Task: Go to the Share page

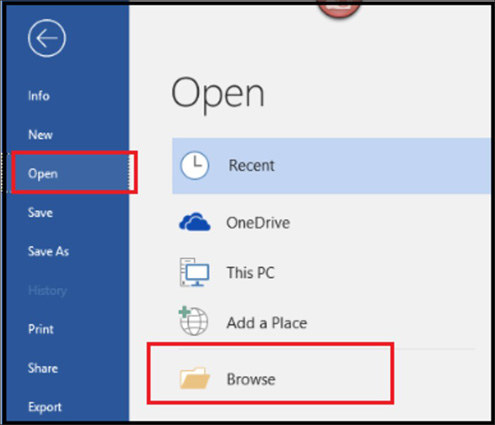Action: (x=43, y=368)
